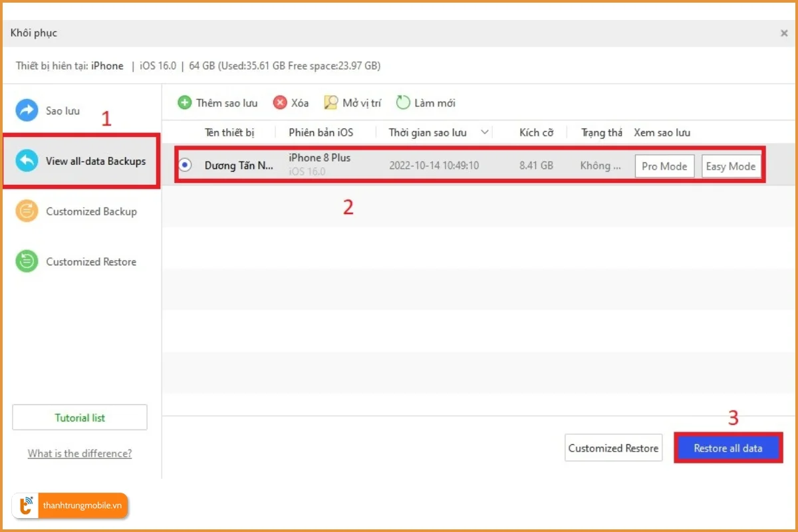Screen dimensions: 798x532
Task: Open the Customized Restore sidebar tab
Action: click(90, 262)
